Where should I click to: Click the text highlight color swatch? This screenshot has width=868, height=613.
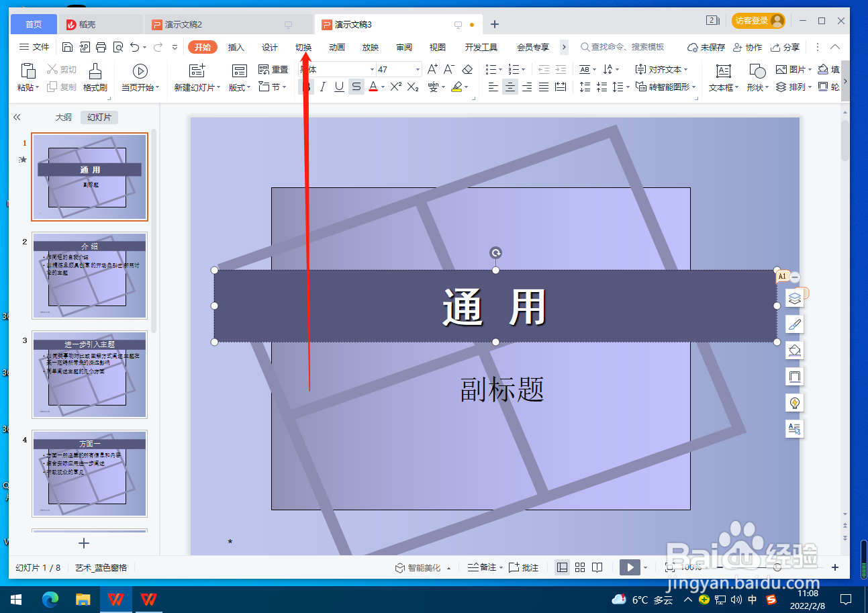click(456, 87)
